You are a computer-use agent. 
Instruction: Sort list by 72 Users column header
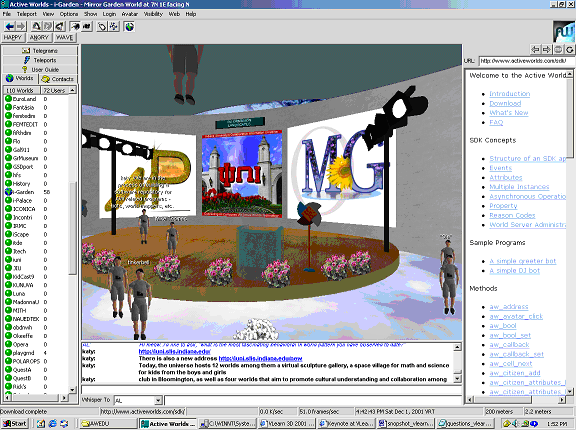coord(54,90)
